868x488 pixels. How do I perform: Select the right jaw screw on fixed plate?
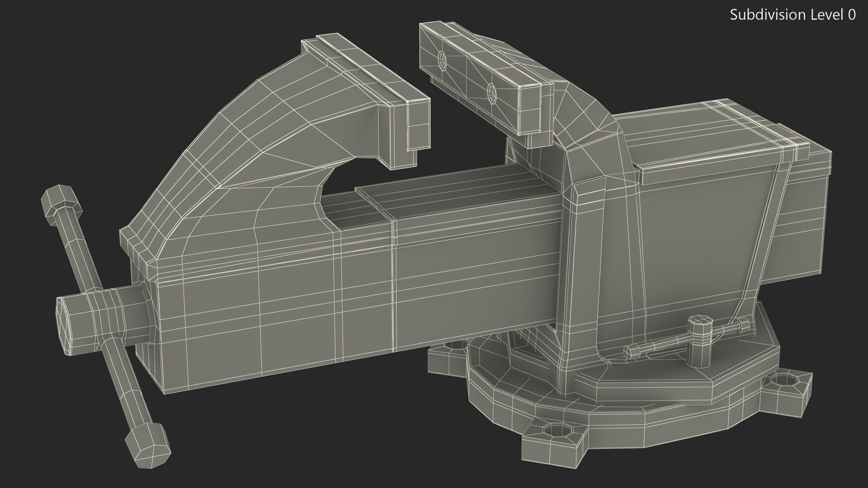pyautogui.click(x=492, y=94)
